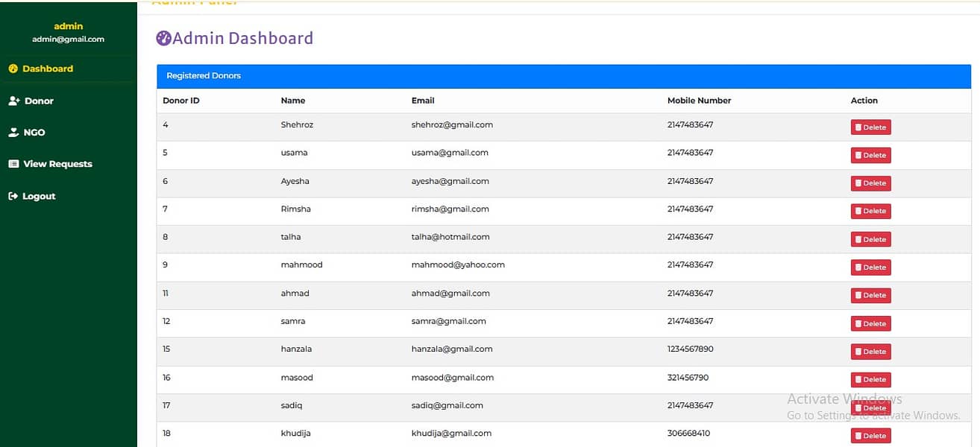The height and width of the screenshot is (447, 980).
Task: Click the name Rimsha in table
Action: point(295,209)
